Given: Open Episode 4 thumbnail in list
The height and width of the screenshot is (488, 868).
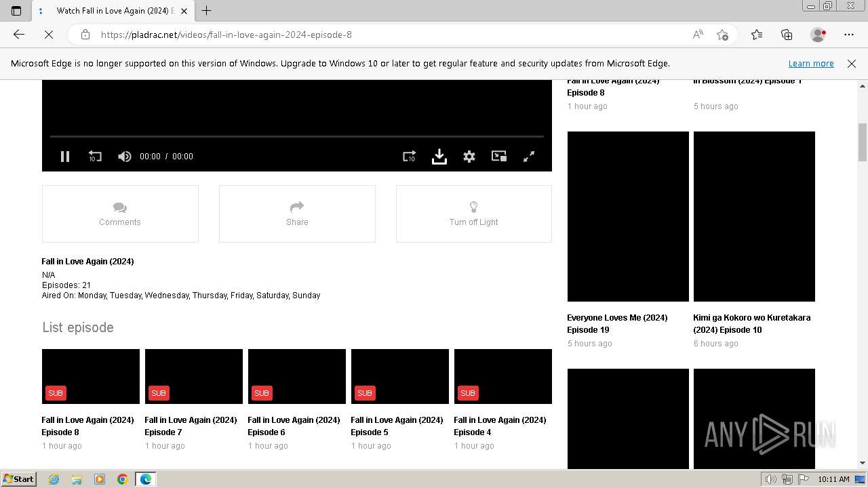Looking at the screenshot, I should (503, 376).
